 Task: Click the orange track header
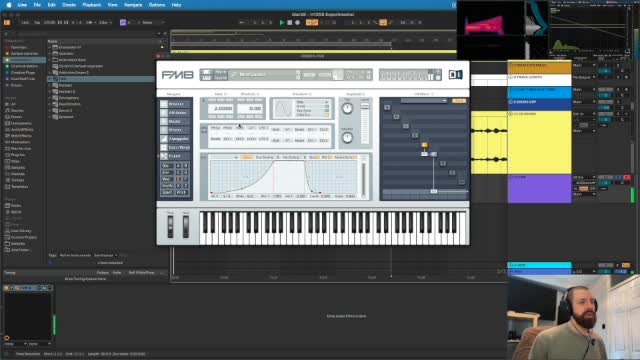click(539, 68)
